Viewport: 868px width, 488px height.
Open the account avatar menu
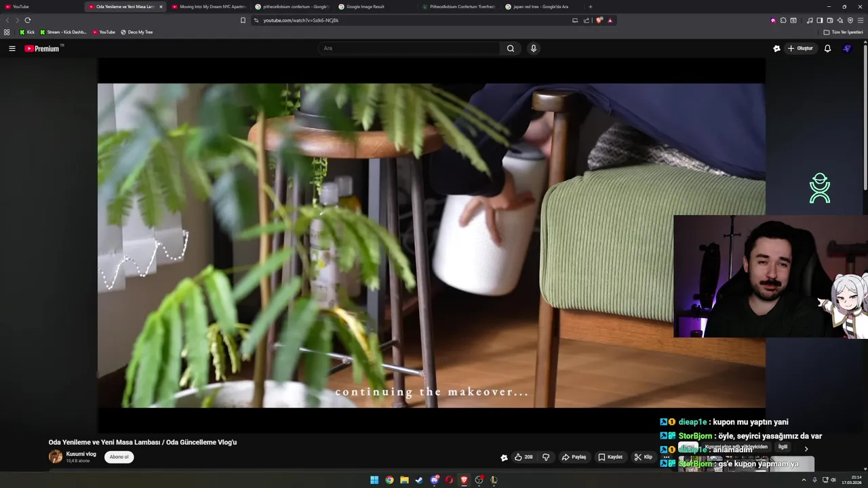(847, 48)
